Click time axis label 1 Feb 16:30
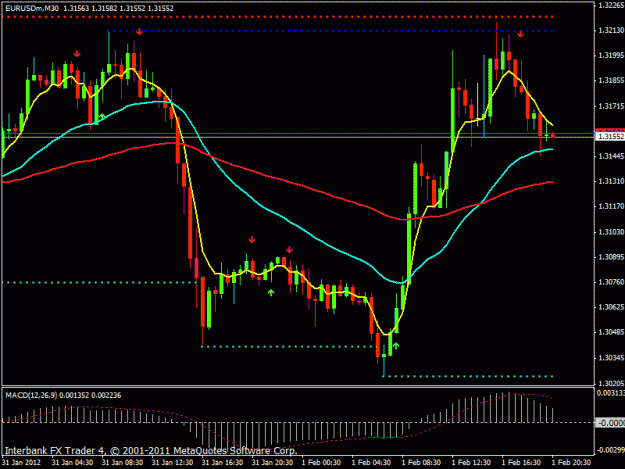 coord(521,462)
